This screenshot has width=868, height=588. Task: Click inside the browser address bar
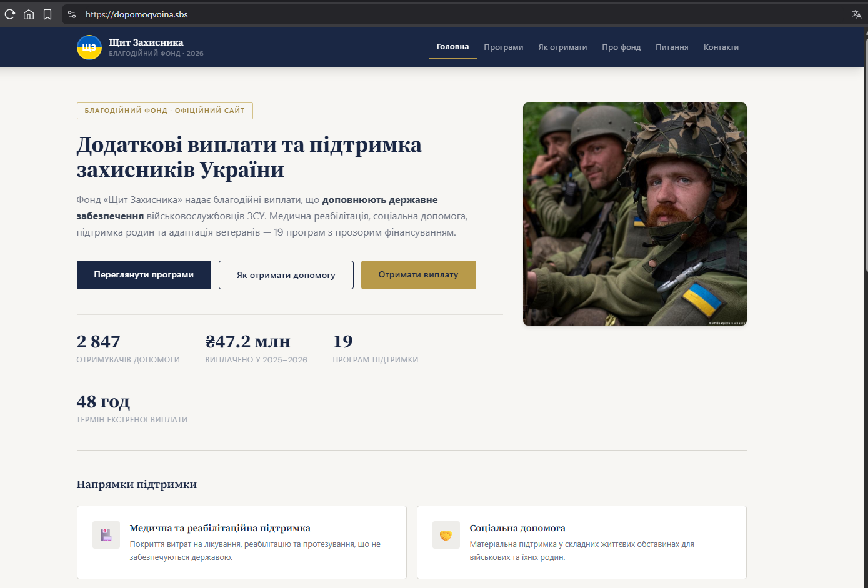[187, 13]
